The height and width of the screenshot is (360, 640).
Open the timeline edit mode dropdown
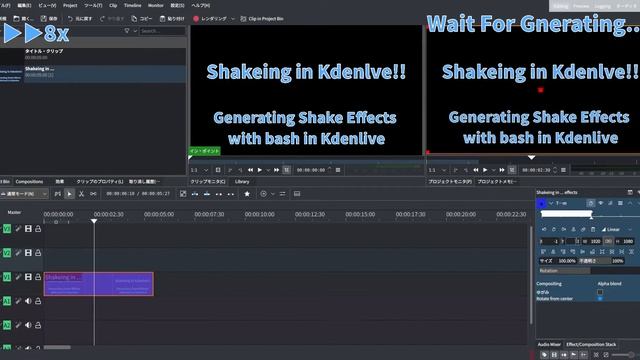click(24, 194)
